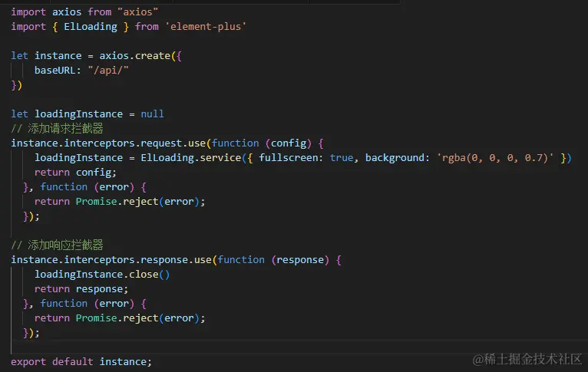The height and width of the screenshot is (372, 588).
Task: Click the 'rgba(0, 0, 0, 0.7)' string
Action: click(x=494, y=158)
